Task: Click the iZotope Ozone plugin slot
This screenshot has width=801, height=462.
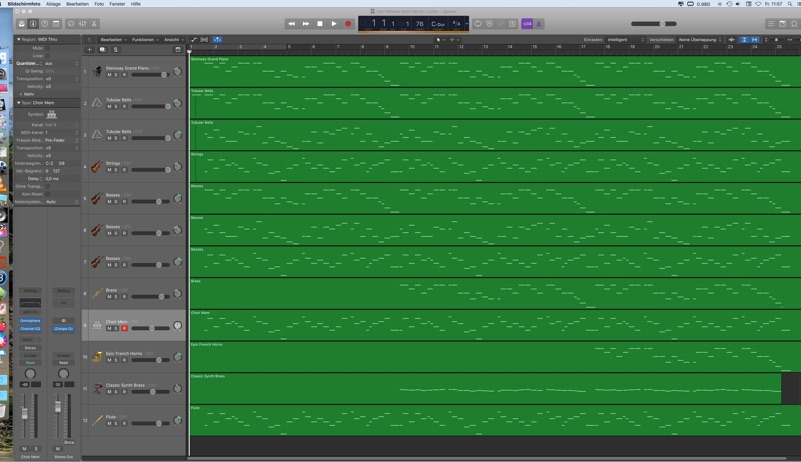Action: pyautogui.click(x=63, y=329)
